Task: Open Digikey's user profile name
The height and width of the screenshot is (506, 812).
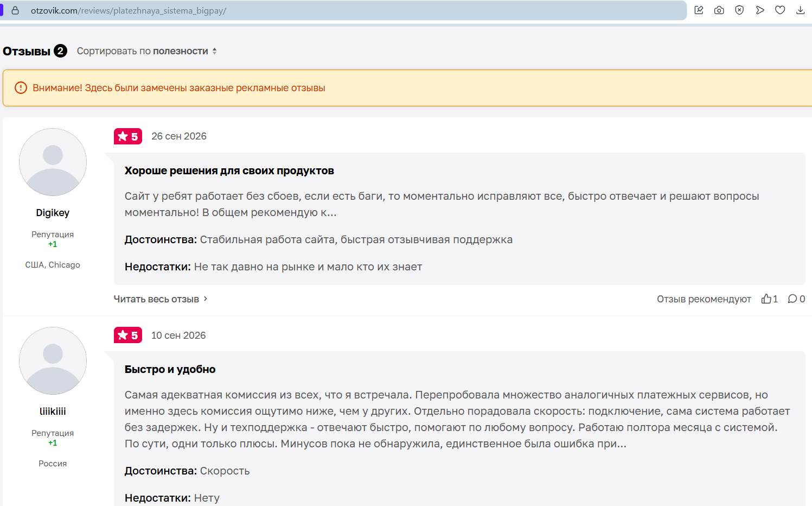Action: 53,213
